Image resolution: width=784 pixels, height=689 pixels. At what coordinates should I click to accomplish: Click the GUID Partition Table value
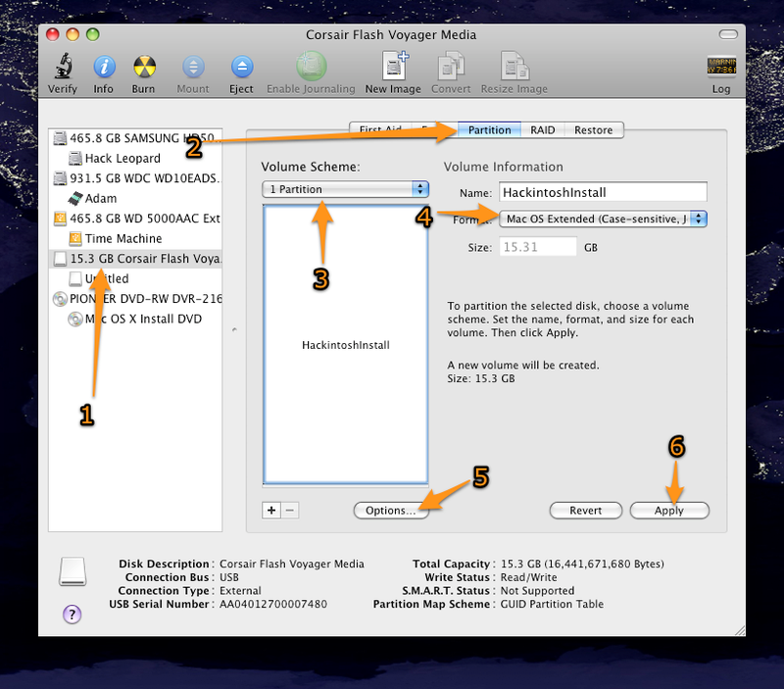552,604
